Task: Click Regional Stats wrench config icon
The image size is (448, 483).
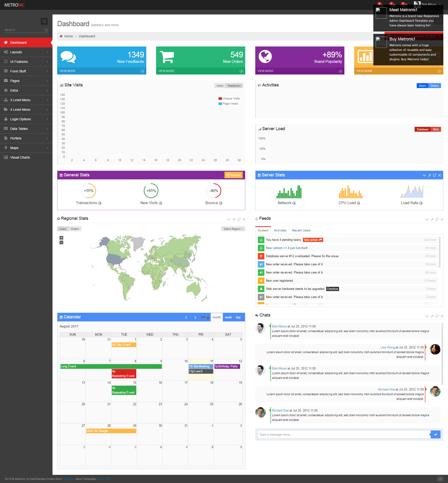Action: [234, 219]
